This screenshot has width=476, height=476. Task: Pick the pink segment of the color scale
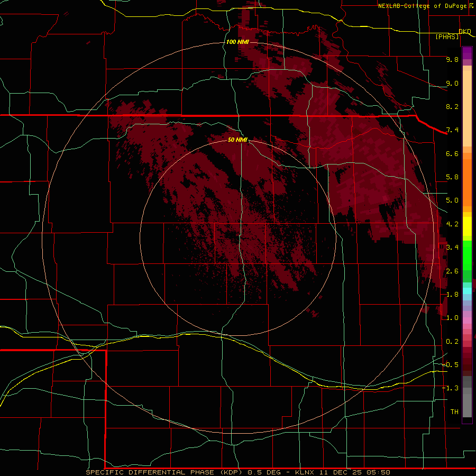click(467, 321)
